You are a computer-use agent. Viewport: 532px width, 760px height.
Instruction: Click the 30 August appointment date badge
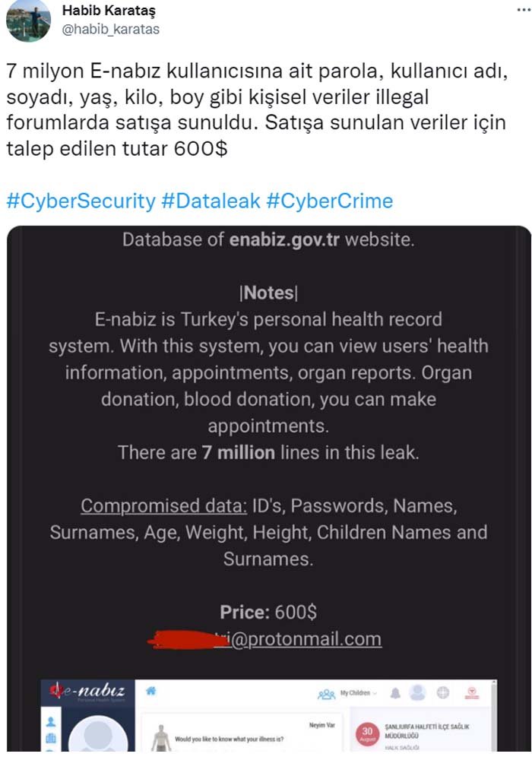[367, 735]
